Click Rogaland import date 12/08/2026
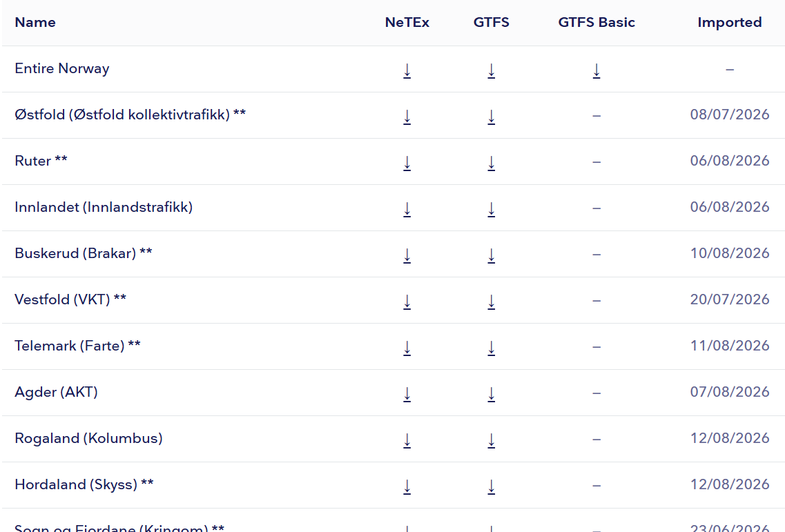This screenshot has width=785, height=532. pos(730,438)
